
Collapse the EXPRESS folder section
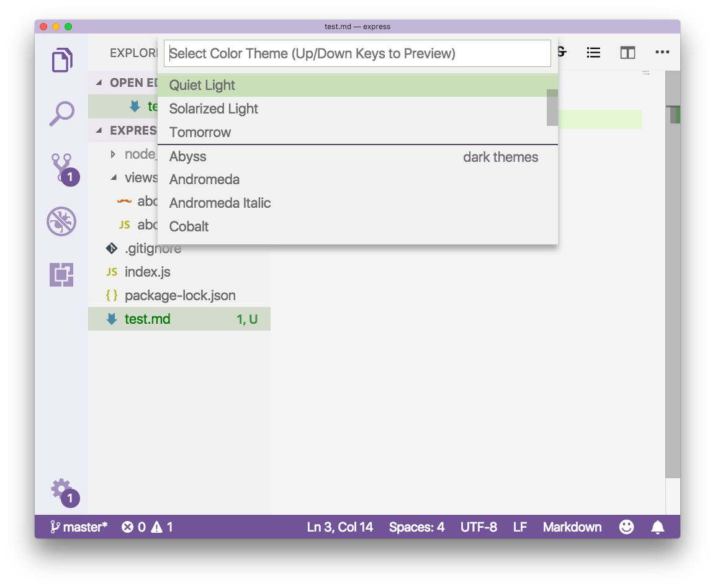(x=99, y=130)
